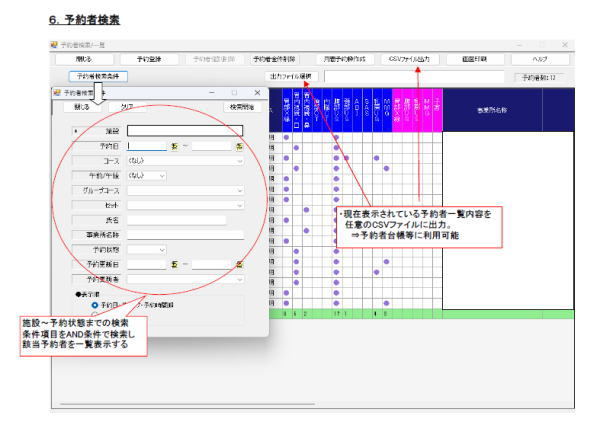Close the search condition dialog window
600x422 pixels.
coord(257,93)
